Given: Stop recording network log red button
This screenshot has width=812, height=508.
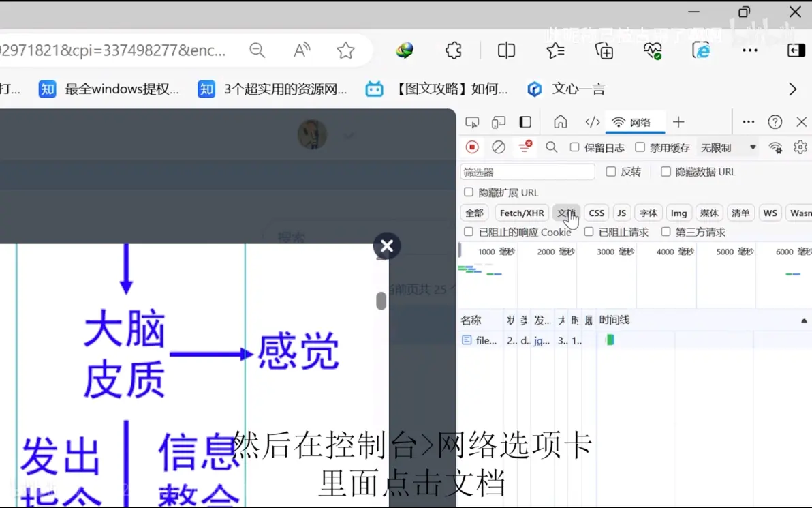Looking at the screenshot, I should 472,147.
